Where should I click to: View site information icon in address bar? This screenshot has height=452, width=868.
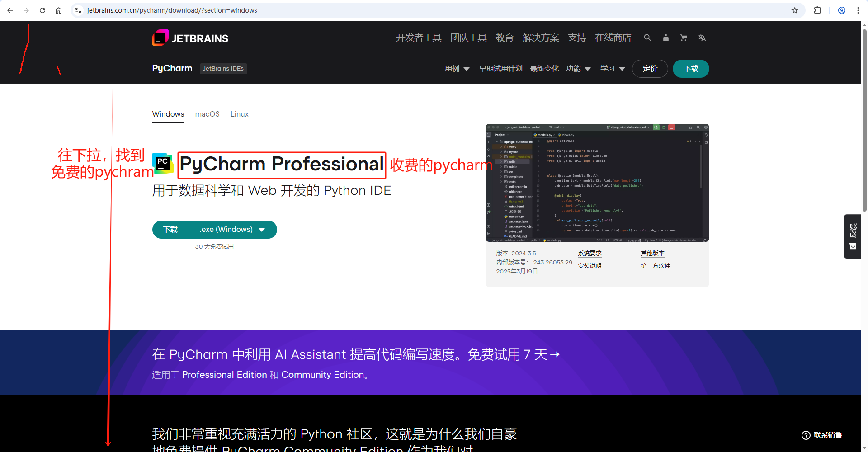click(x=78, y=10)
